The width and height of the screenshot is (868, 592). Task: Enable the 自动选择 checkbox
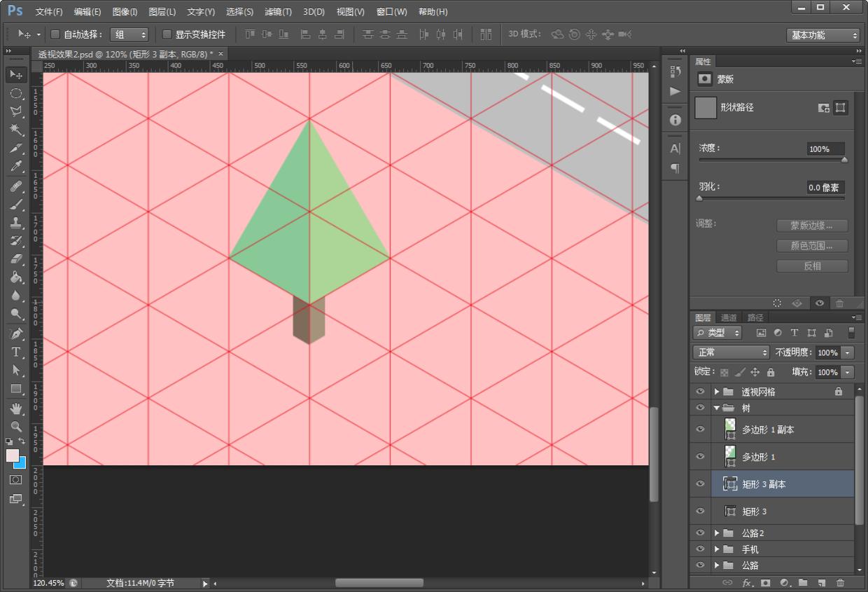(55, 34)
